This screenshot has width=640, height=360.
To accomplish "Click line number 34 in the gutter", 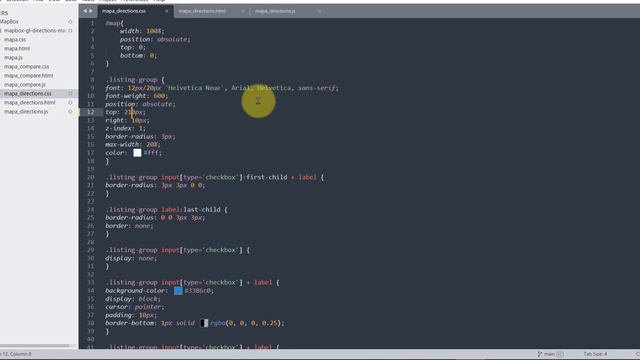I will pos(90,291).
